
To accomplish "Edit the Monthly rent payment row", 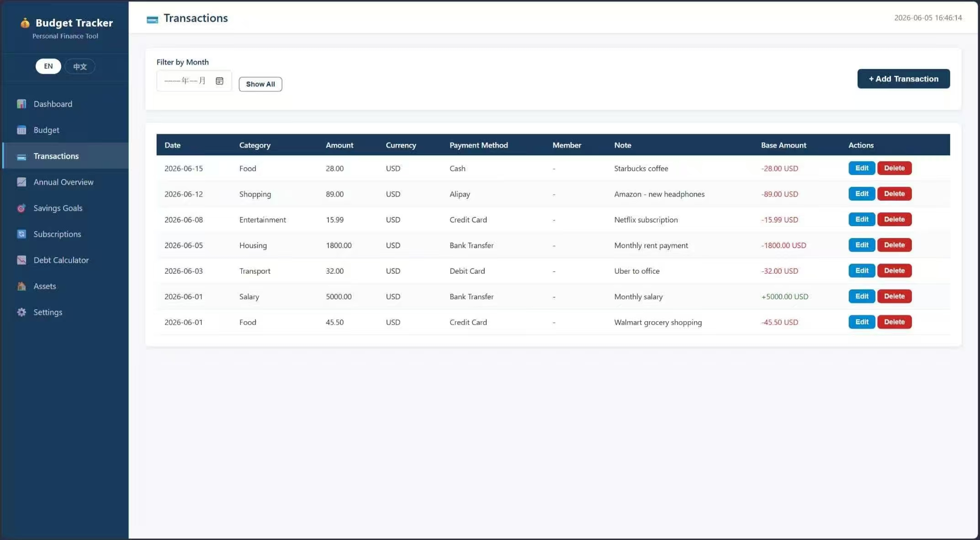I will pos(862,245).
